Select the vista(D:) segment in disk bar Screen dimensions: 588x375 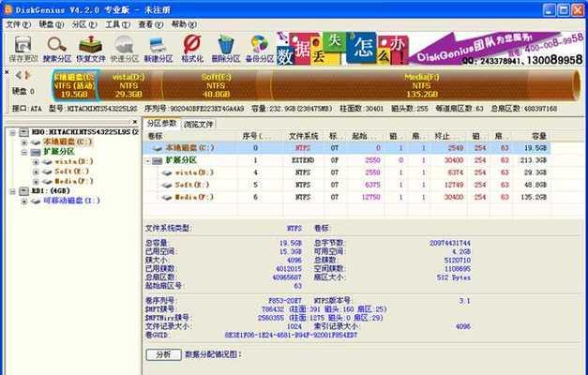[x=128, y=85]
